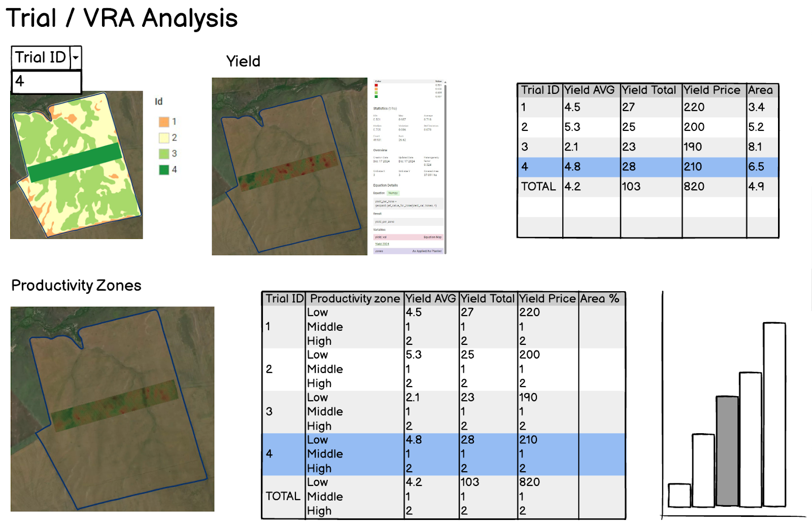Image resolution: width=812 pixels, height=524 pixels.
Task: Open the Productivity Zones map image
Action: point(112,409)
